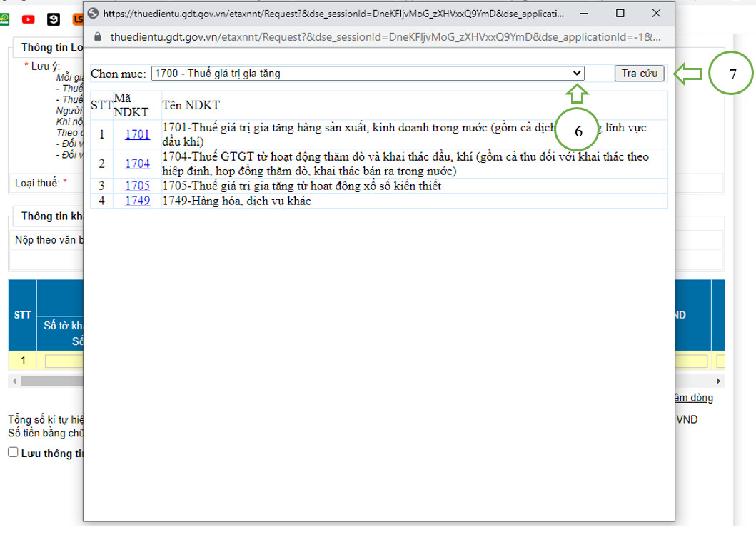This screenshot has width=756, height=535.
Task: Click the green bookmark icon in bookmarks bar
Action: point(4,19)
